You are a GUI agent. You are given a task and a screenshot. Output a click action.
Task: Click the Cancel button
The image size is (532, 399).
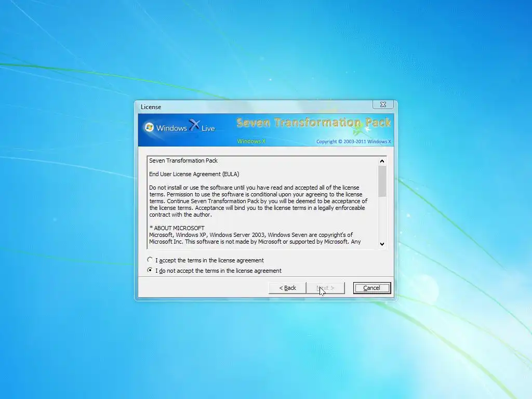tap(372, 288)
